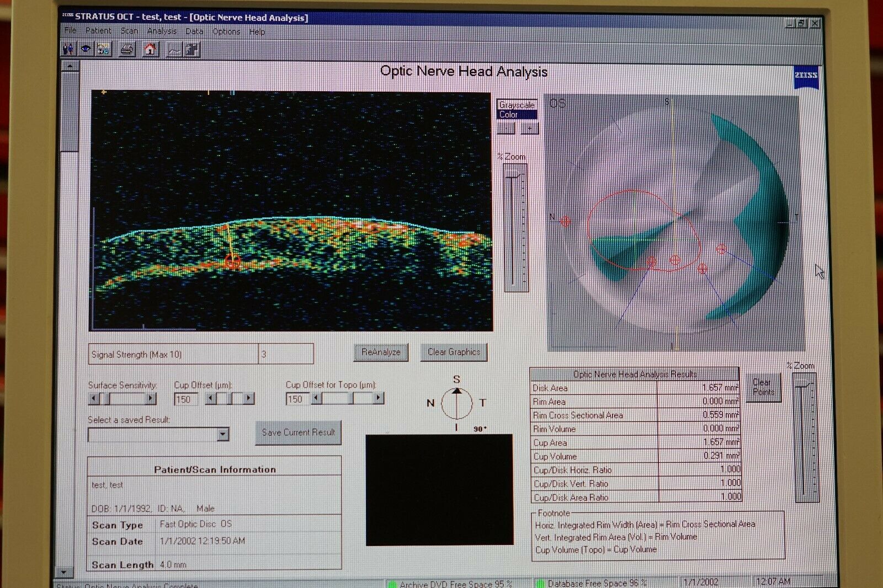This screenshot has width=883, height=588.
Task: Click the Cup/Disk Vert. Ratio row
Action: (636, 483)
